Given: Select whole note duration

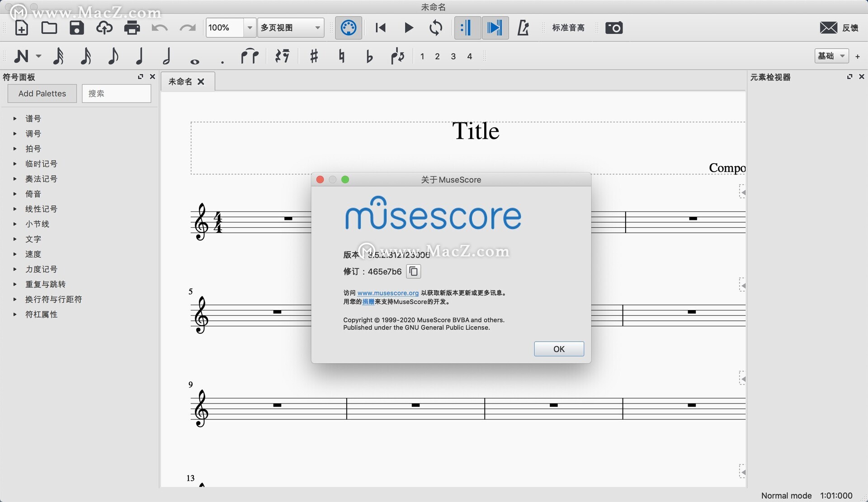Looking at the screenshot, I should point(195,61).
